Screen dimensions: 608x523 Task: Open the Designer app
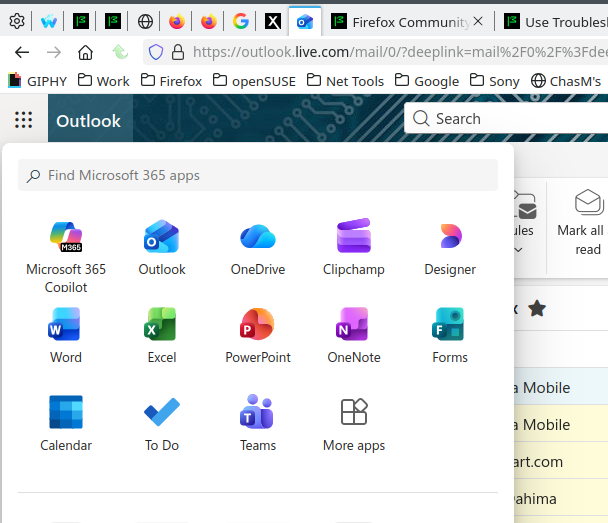[x=450, y=248]
